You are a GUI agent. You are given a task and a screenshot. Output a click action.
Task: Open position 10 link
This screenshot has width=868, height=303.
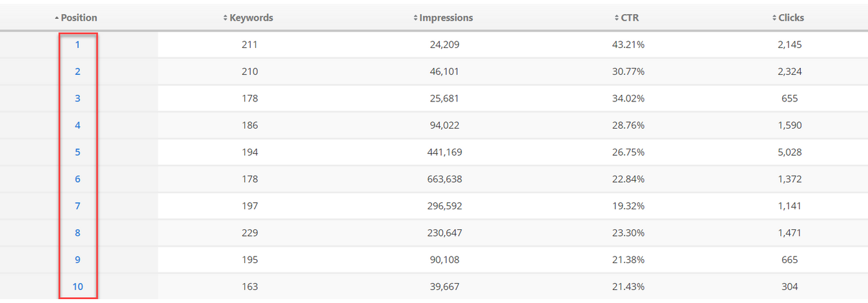click(77, 286)
